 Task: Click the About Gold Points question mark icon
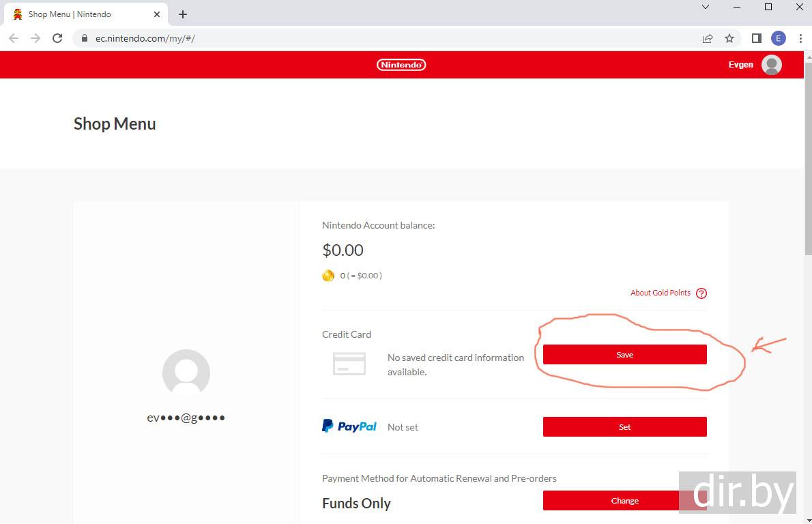pyautogui.click(x=701, y=293)
